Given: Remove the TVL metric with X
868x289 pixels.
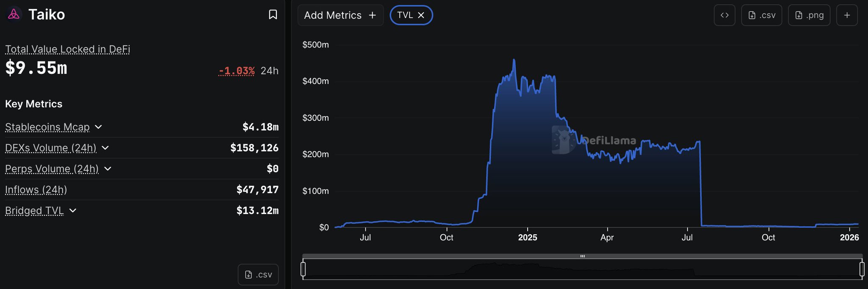Looking at the screenshot, I should click(x=421, y=15).
